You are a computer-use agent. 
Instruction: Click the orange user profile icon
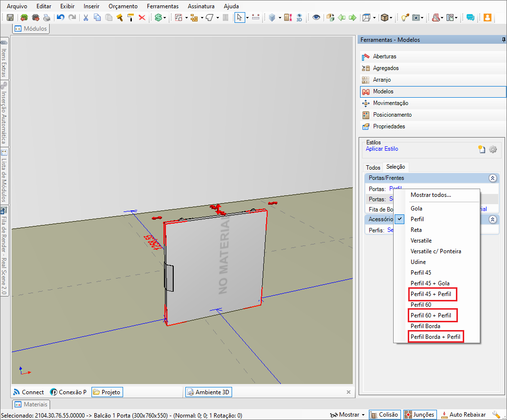tap(487, 17)
